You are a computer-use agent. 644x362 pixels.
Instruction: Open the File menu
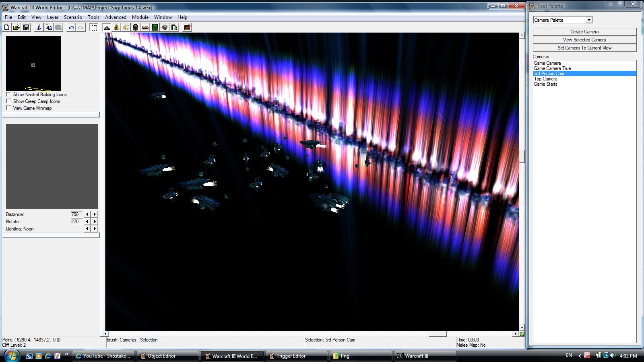coord(8,17)
